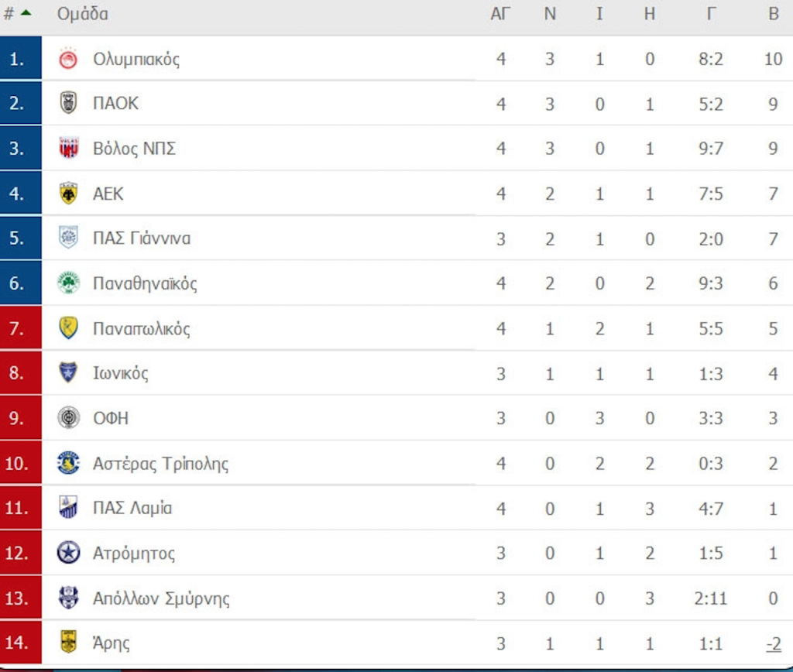Click the Βόλος ΝΠΣ club badge
Viewport: 793px width, 672px height.
(x=69, y=148)
